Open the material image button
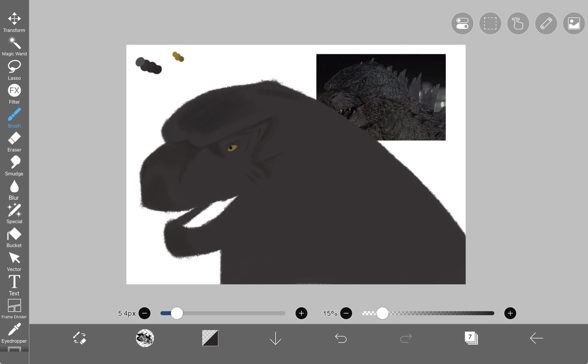This screenshot has width=588, height=364. click(574, 24)
